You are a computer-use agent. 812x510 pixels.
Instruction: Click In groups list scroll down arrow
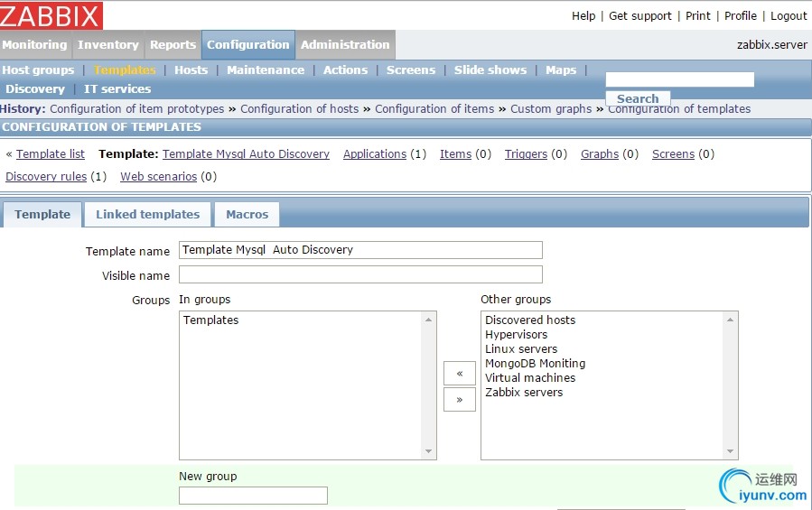(428, 451)
